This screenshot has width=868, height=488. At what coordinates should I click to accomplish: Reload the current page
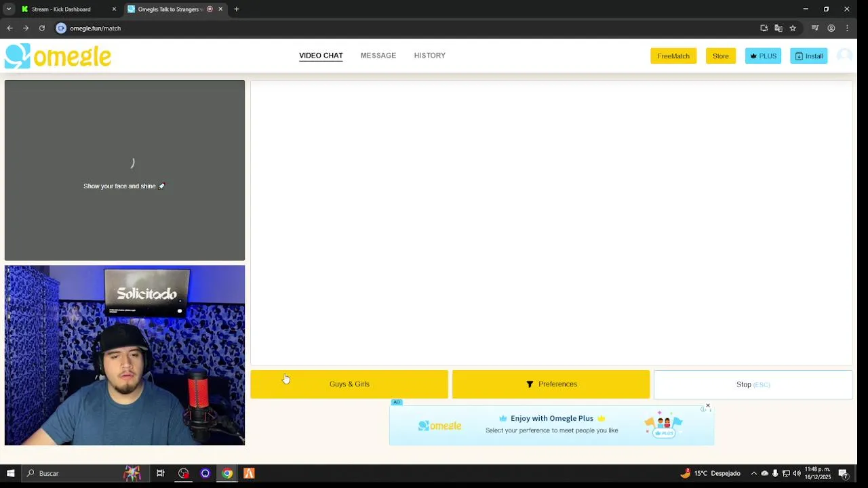coord(42,28)
